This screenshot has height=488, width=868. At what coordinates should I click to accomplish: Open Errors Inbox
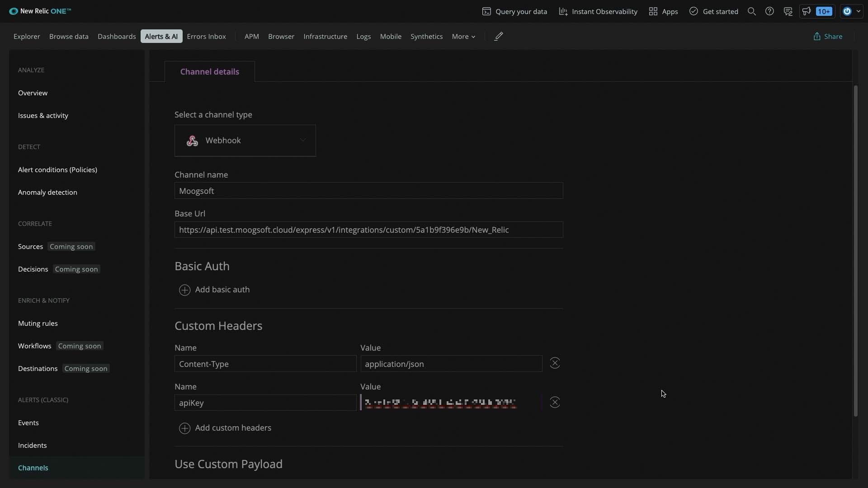tap(206, 37)
